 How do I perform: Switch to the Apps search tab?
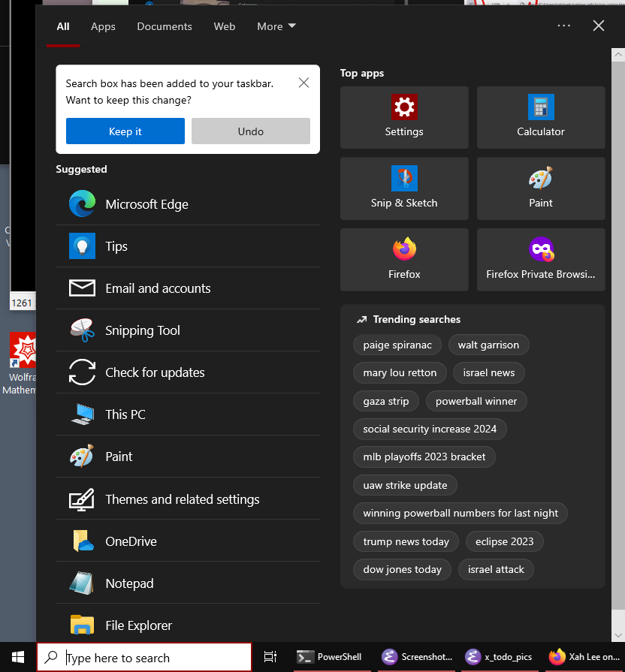pyautogui.click(x=103, y=26)
